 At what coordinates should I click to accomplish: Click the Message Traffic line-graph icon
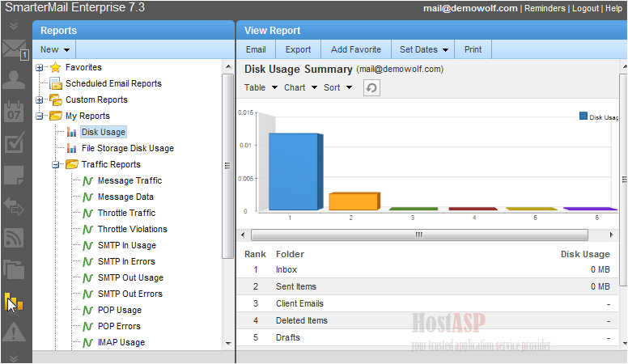[x=88, y=181]
